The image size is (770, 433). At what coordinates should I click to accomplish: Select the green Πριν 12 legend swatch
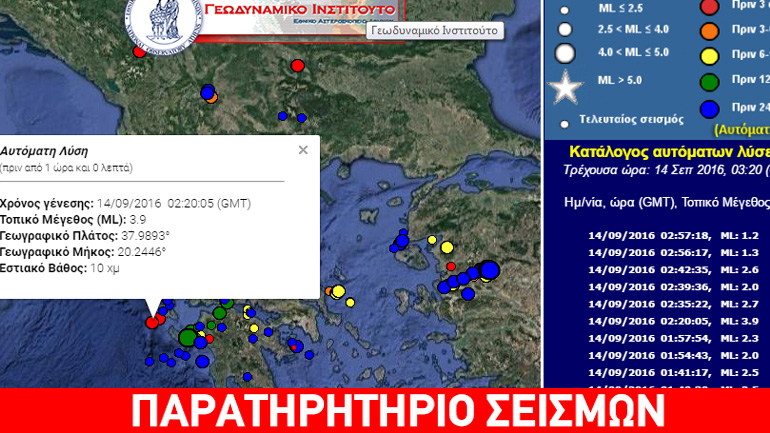coord(710,82)
